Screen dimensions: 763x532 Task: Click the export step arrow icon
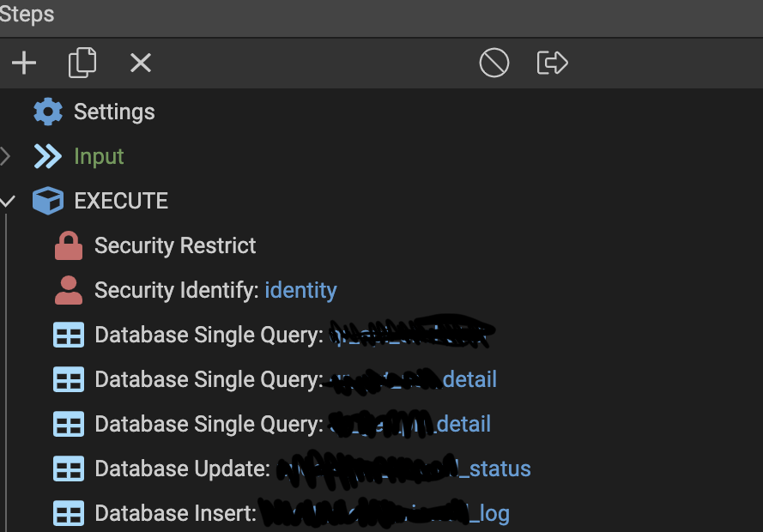coord(552,63)
